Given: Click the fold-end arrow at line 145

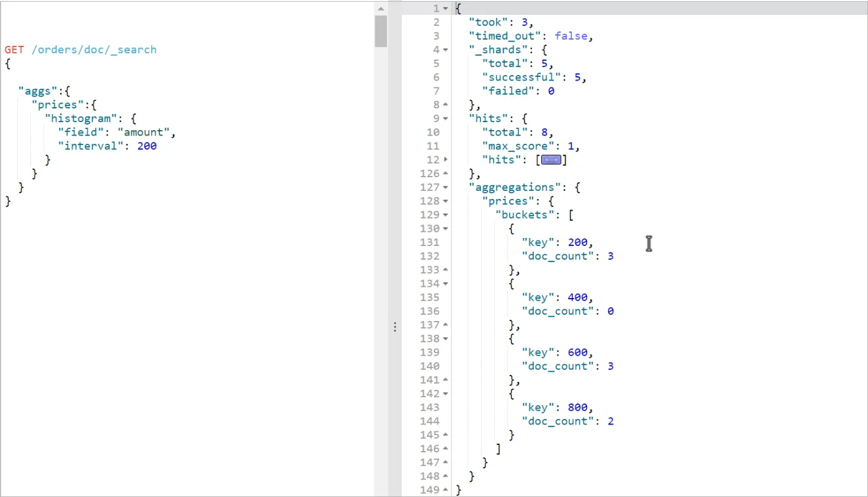Looking at the screenshot, I should pyautogui.click(x=446, y=434).
